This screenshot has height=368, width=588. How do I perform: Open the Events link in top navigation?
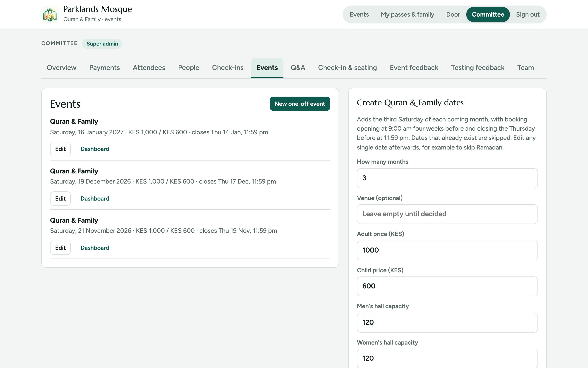pyautogui.click(x=359, y=14)
